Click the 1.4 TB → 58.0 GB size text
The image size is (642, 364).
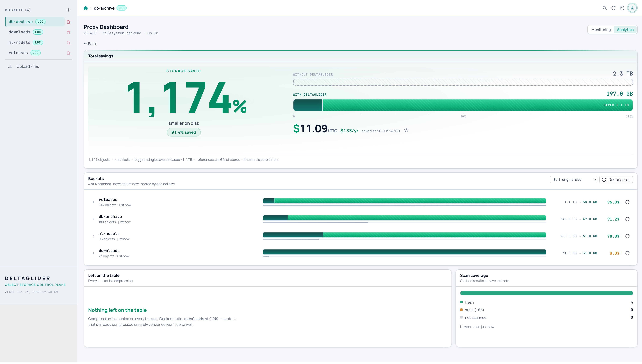tap(581, 202)
